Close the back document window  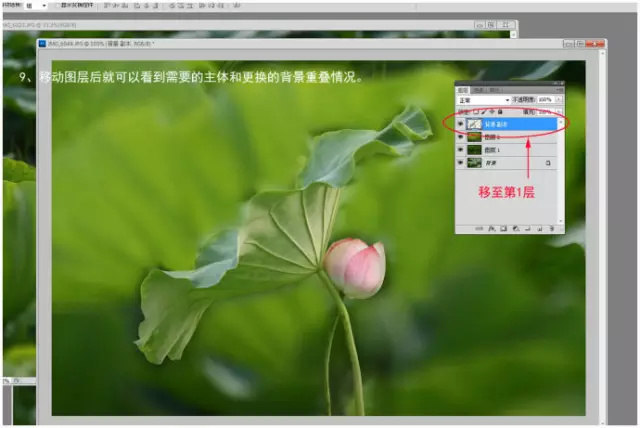click(506, 25)
